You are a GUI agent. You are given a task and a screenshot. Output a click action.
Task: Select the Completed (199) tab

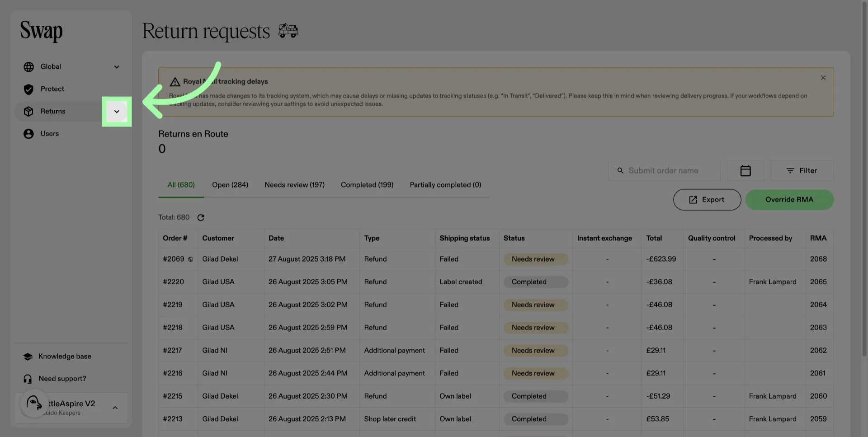point(367,185)
